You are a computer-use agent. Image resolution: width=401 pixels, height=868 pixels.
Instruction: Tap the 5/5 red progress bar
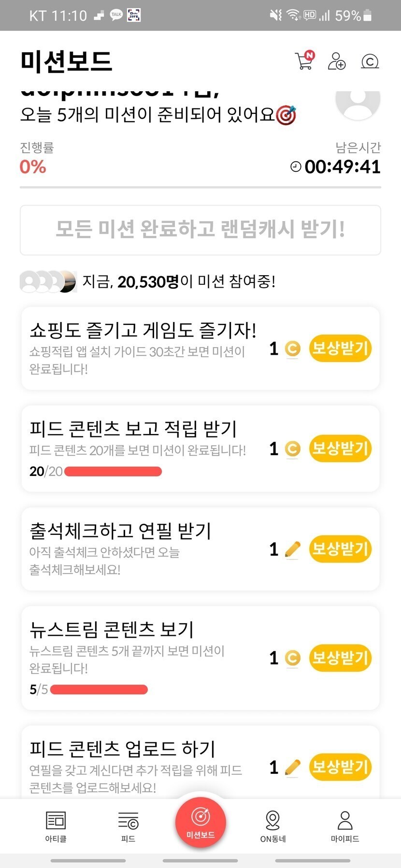(x=99, y=689)
